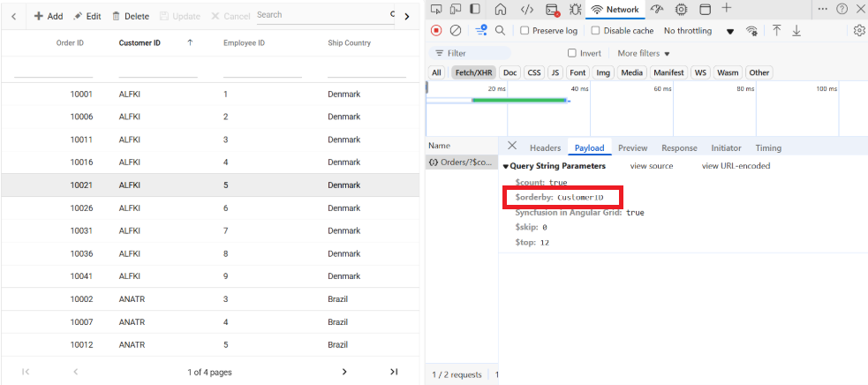
Task: Enable the Preserve log checkbox
Action: click(x=525, y=31)
